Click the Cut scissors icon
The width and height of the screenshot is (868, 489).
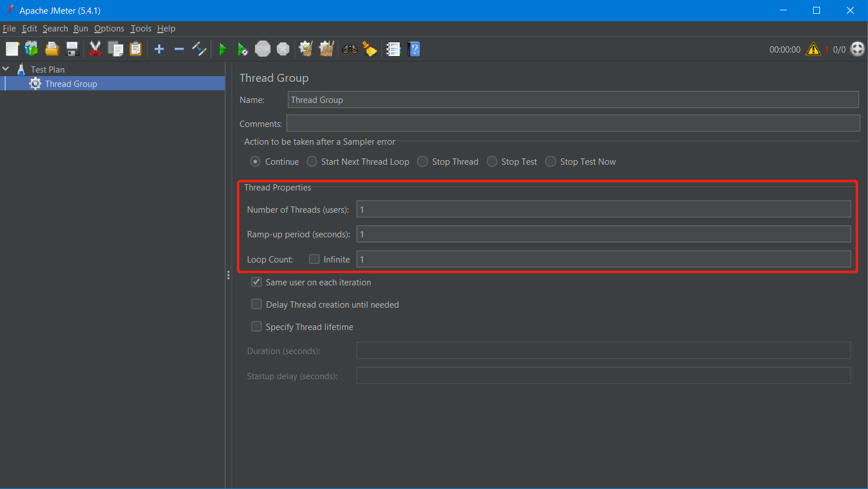click(x=95, y=49)
